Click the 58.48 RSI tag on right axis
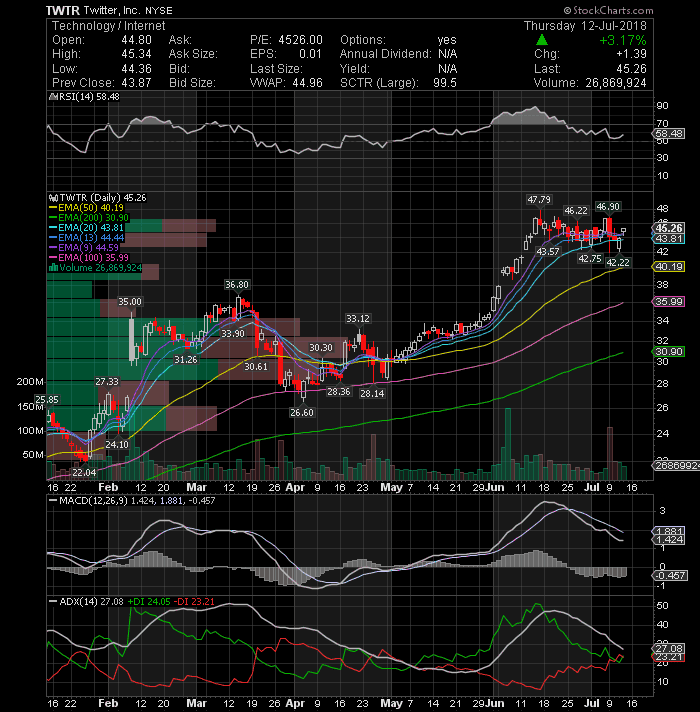 pyautogui.click(x=669, y=134)
